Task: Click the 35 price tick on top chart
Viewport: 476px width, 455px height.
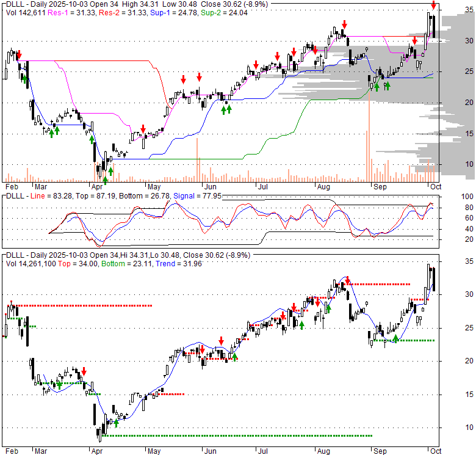Action: 469,10
